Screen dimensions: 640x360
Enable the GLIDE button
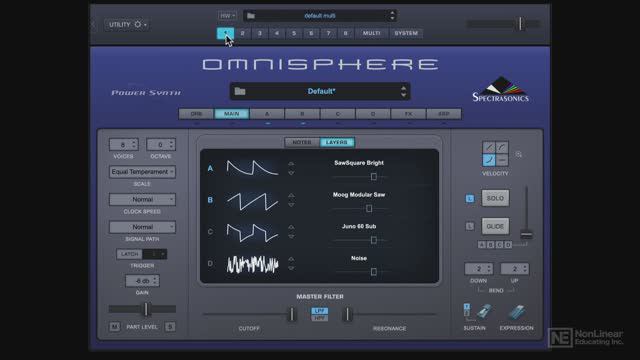click(x=495, y=226)
